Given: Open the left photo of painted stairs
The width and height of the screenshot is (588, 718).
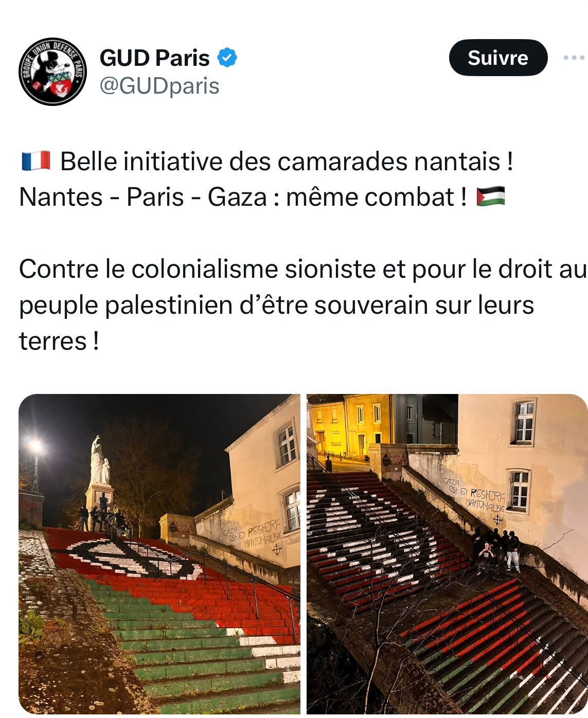Looking at the screenshot, I should pyautogui.click(x=159, y=554).
